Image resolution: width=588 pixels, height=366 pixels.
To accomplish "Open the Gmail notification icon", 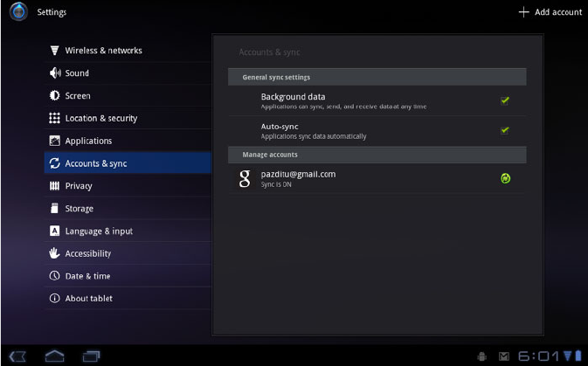I will pos(503,356).
